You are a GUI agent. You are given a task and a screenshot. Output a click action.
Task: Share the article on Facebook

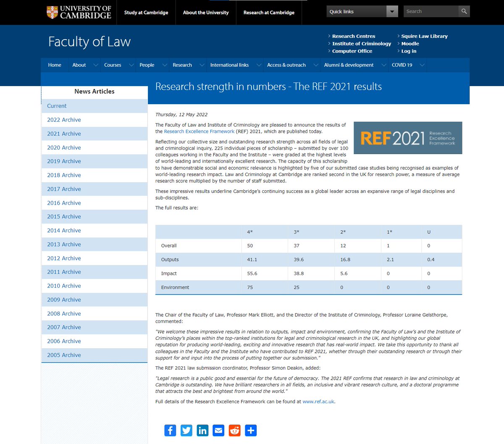pos(170,431)
